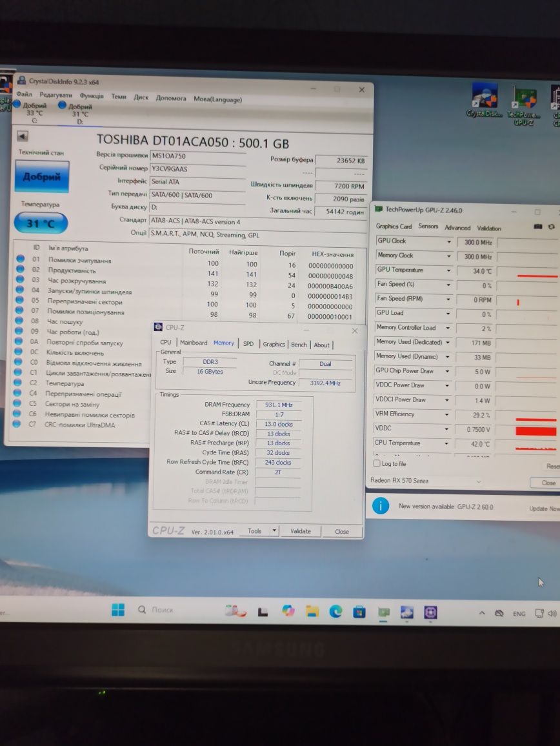This screenshot has width=560, height=746.
Task: Click the volume icon in system tray
Action: [x=552, y=613]
